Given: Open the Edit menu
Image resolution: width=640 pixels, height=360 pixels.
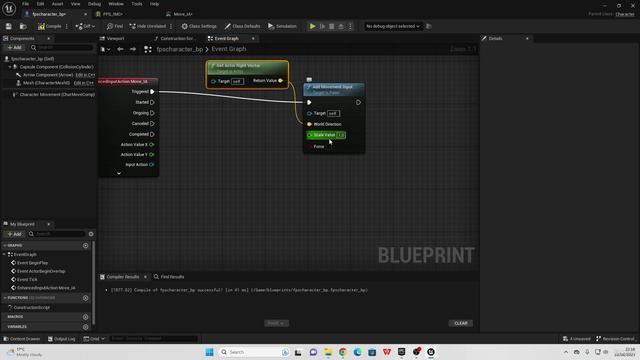Looking at the screenshot, I should tap(40, 4).
